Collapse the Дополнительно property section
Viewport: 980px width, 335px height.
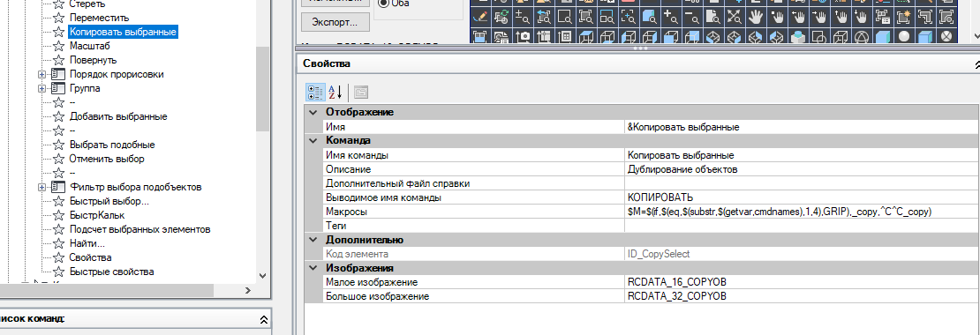point(313,240)
